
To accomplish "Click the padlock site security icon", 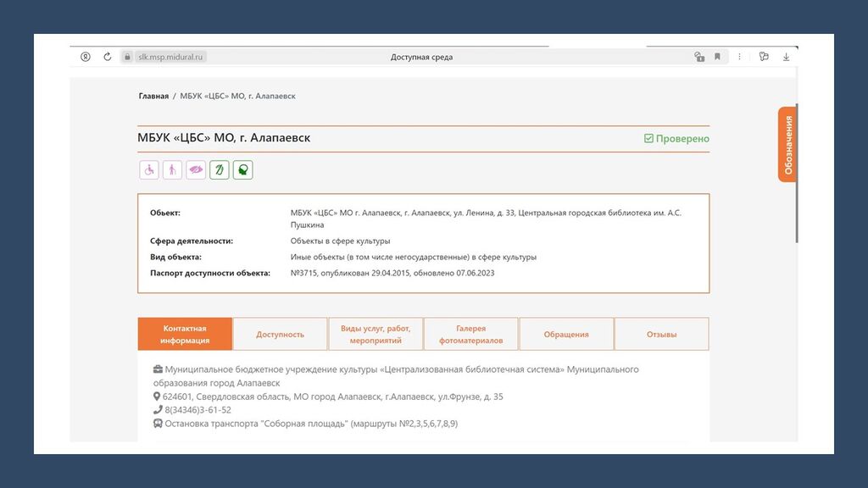I will (x=128, y=57).
